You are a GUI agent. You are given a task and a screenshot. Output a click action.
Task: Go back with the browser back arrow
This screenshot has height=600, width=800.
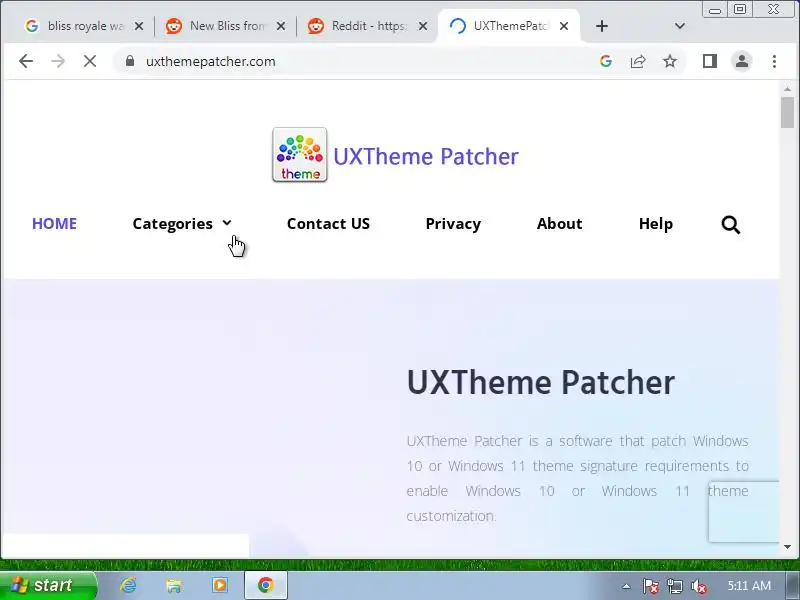[26, 61]
